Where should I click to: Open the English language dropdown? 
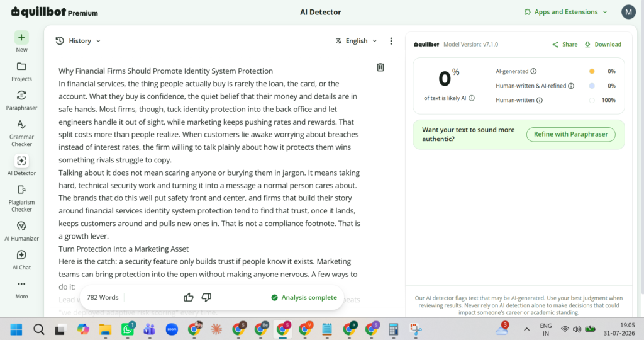click(x=356, y=41)
